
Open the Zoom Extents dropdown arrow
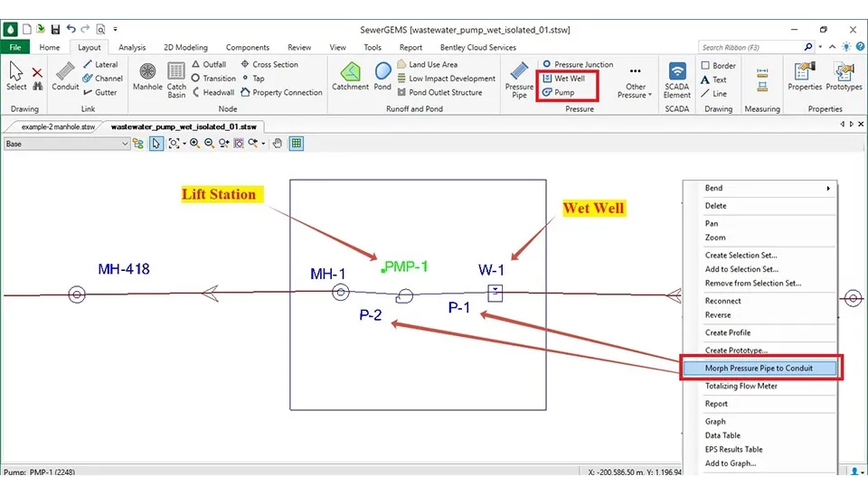[x=184, y=144]
